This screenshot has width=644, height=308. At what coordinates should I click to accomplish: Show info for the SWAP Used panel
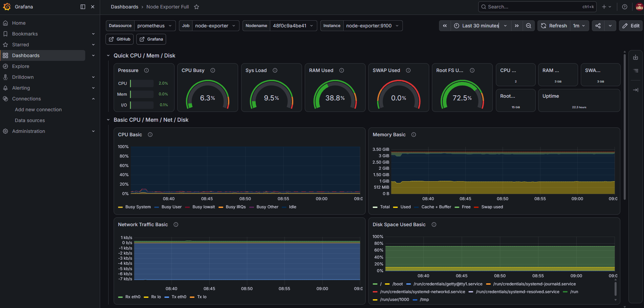pos(408,70)
